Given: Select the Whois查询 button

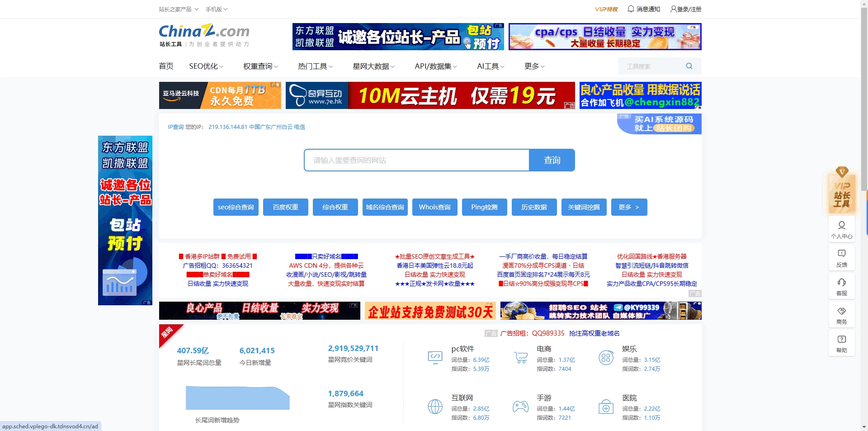Looking at the screenshot, I should tap(434, 207).
